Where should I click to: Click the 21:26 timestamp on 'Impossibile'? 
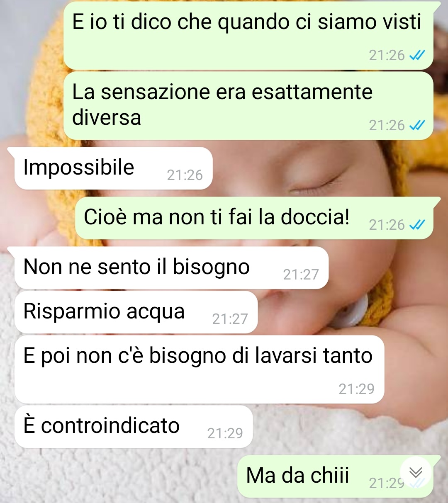(185, 175)
